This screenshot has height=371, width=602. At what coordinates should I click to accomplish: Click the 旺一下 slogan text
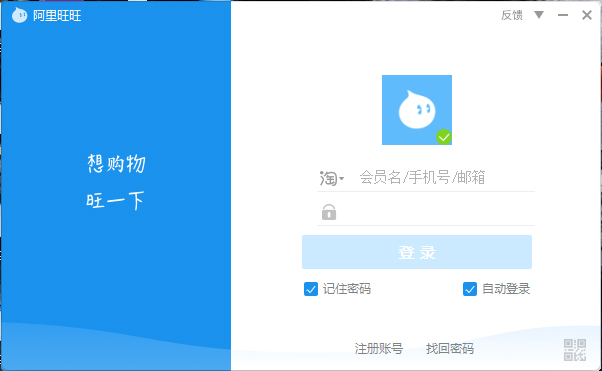point(115,200)
